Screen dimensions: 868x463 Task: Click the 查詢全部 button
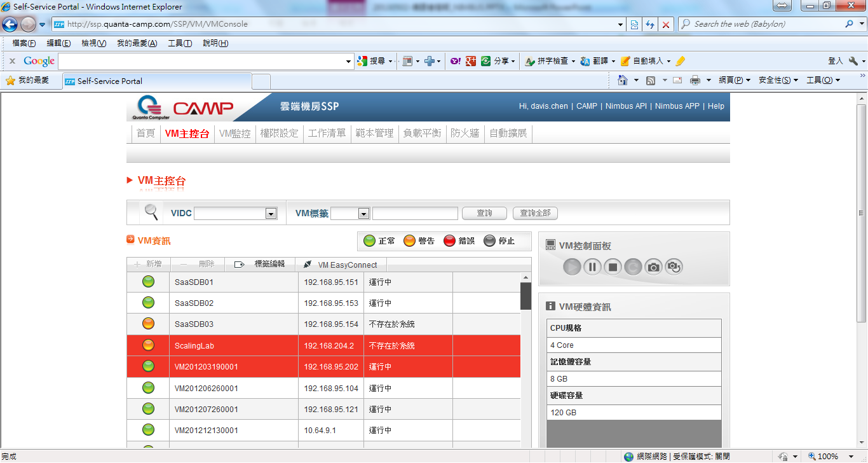pyautogui.click(x=535, y=213)
